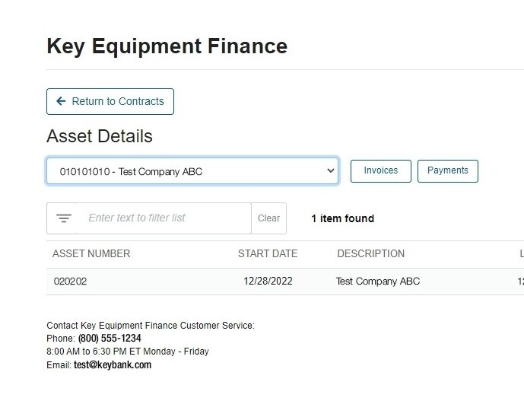Screen dimensions: 524x420
Task: Click the test@keybank.com email address
Action: click(113, 365)
